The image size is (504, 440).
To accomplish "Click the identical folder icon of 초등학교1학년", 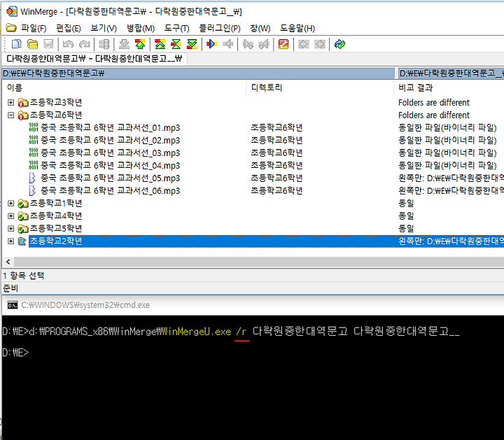I will coord(23,204).
